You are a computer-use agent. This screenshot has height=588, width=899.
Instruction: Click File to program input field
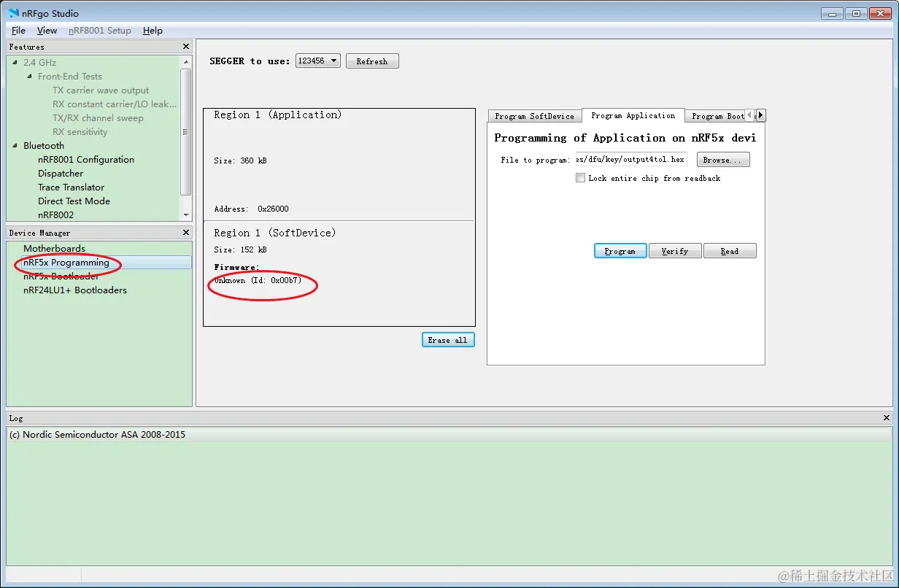point(631,160)
